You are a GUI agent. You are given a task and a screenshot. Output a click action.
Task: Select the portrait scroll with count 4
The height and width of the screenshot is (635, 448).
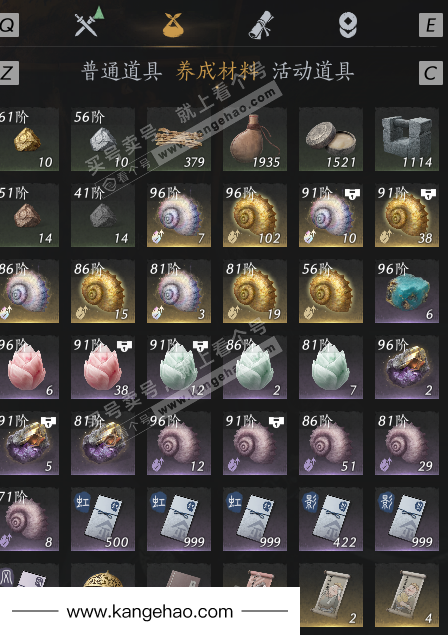tap(407, 595)
